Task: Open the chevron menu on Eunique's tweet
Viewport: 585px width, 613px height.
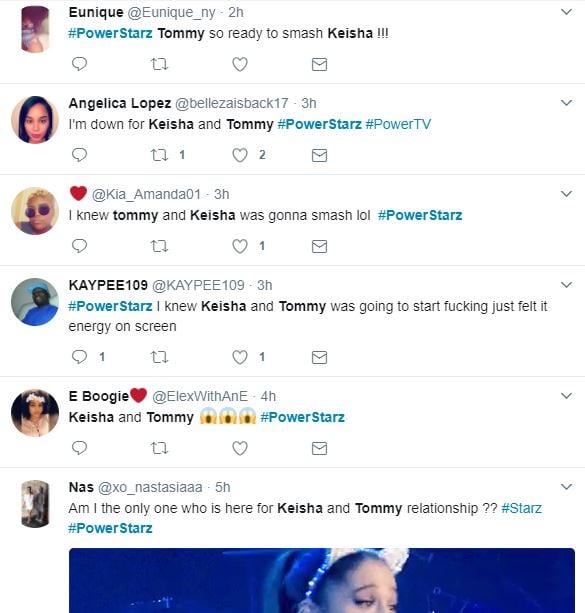Action: click(566, 12)
